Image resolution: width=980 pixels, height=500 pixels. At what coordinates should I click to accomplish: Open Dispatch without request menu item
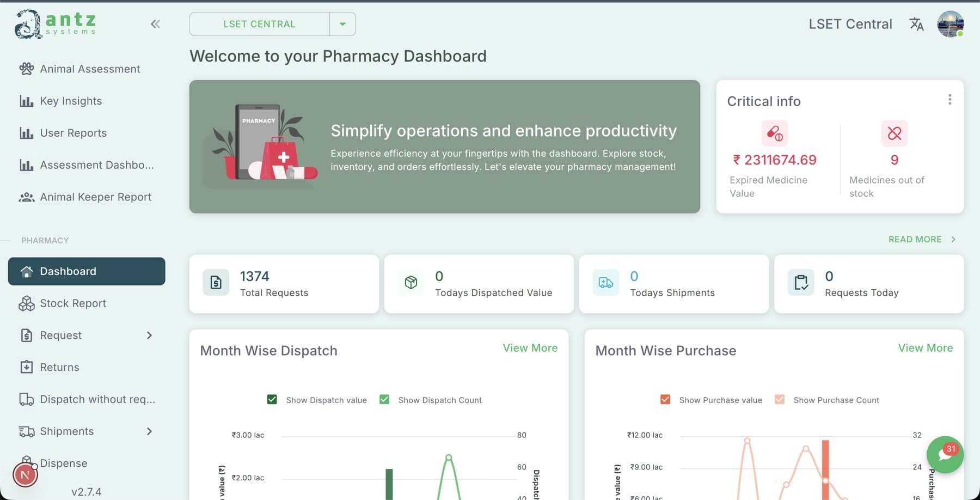tap(87, 399)
